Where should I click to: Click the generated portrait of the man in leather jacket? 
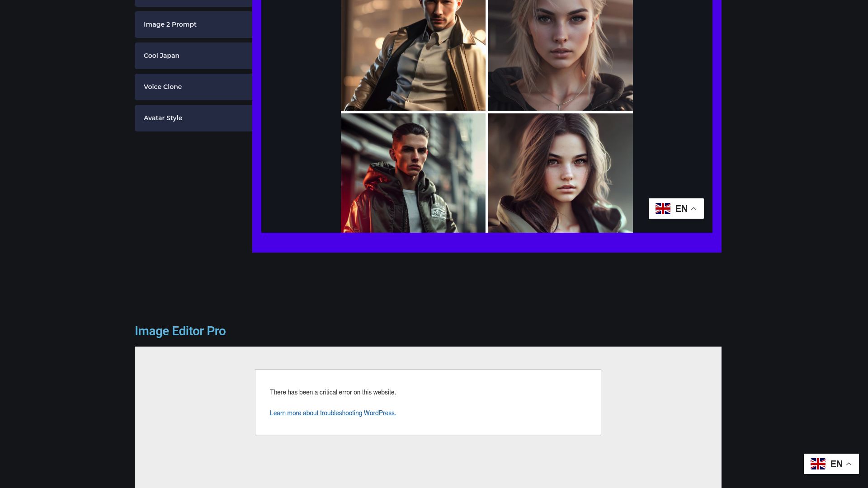413,54
